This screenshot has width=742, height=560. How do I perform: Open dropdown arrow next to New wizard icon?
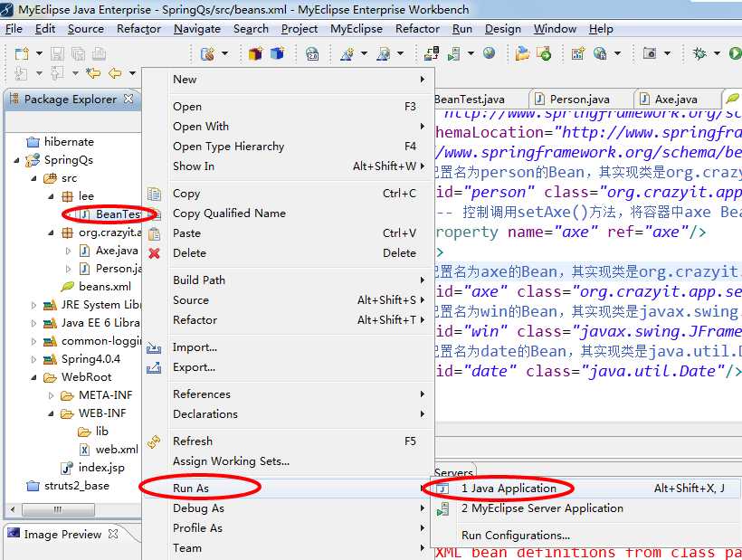39,53
